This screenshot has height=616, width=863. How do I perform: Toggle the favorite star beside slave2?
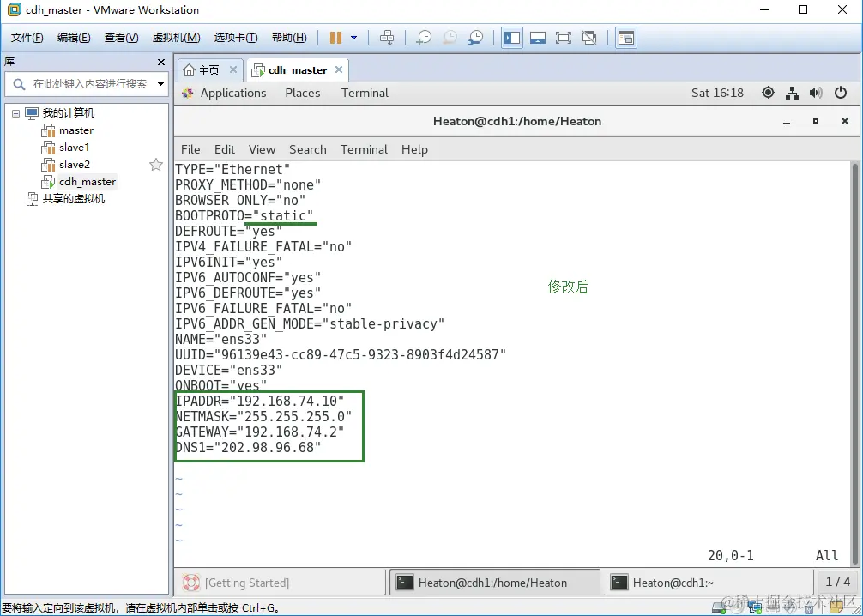pyautogui.click(x=156, y=165)
